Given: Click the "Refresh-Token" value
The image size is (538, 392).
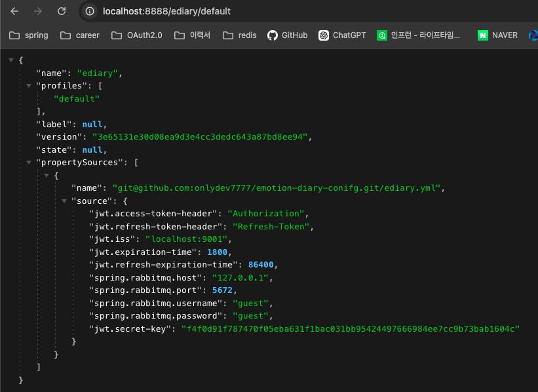Looking at the screenshot, I should pos(271,227).
